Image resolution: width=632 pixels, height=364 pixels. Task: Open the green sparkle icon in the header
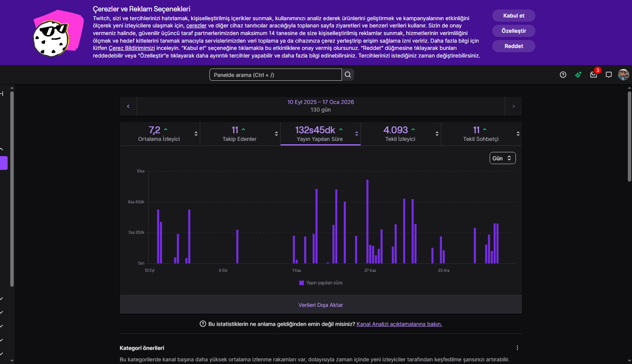pyautogui.click(x=578, y=75)
